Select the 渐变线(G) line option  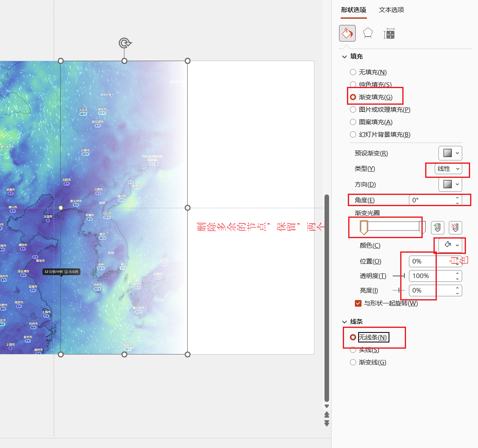pos(353,362)
